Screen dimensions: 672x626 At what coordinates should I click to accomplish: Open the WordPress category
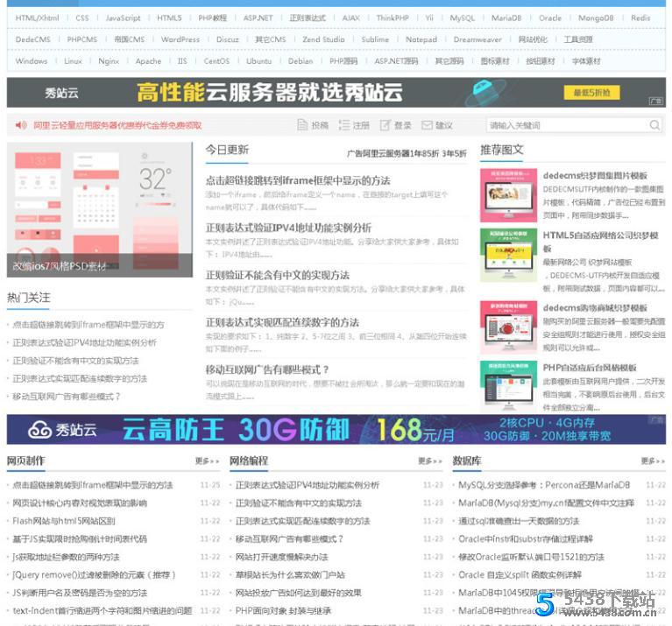(180, 39)
